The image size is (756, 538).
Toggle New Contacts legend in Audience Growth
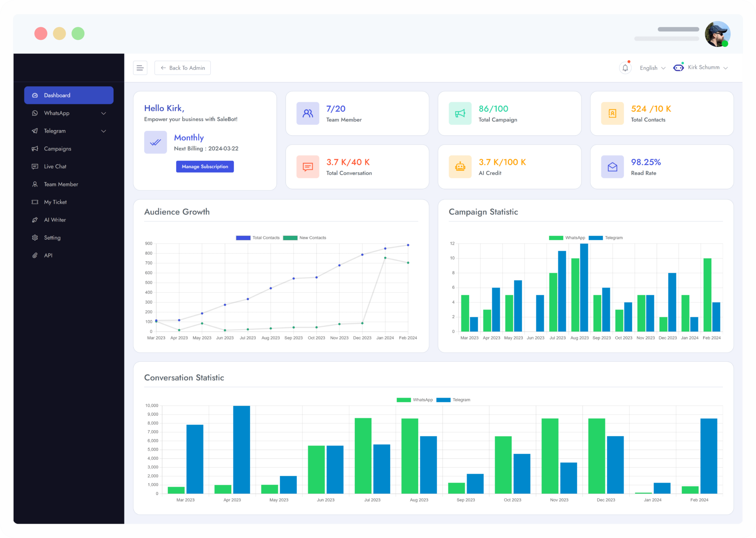coord(305,238)
